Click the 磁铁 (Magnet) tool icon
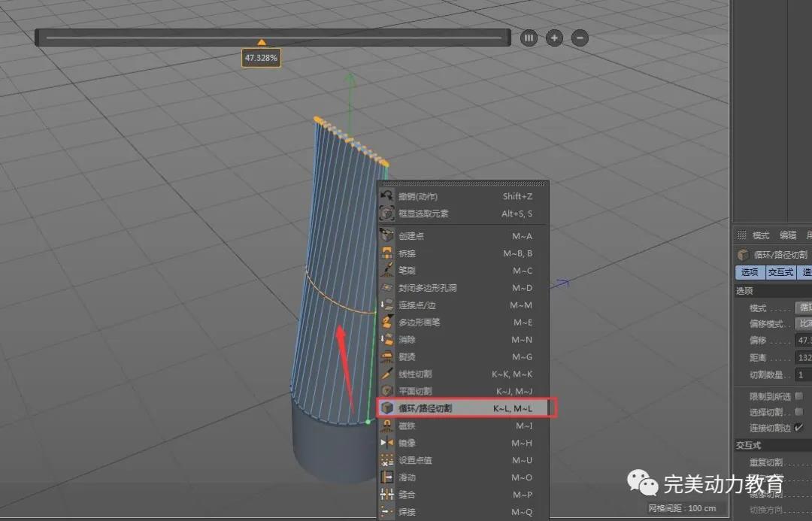The height and width of the screenshot is (521, 812). coord(387,426)
